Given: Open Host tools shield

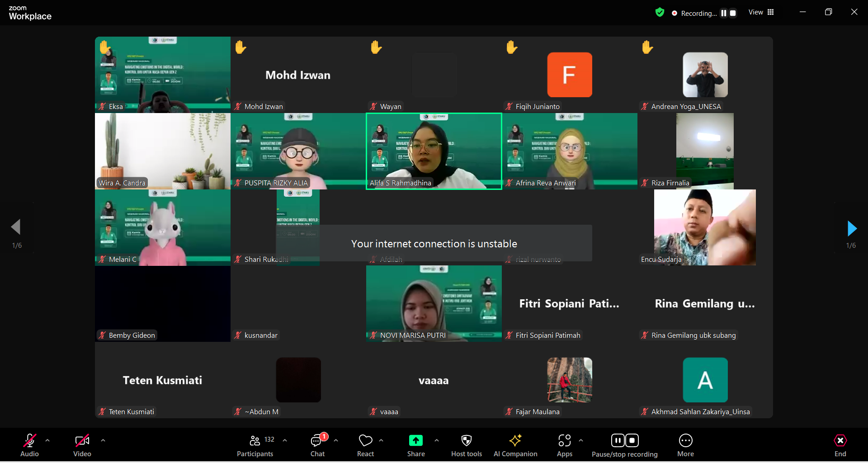Looking at the screenshot, I should point(466,445).
